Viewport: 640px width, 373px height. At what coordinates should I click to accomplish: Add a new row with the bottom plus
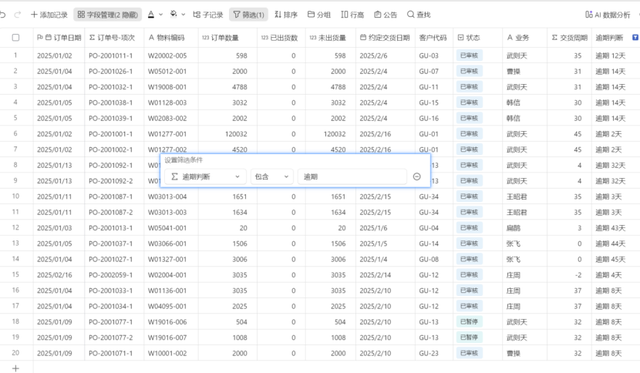click(x=16, y=369)
